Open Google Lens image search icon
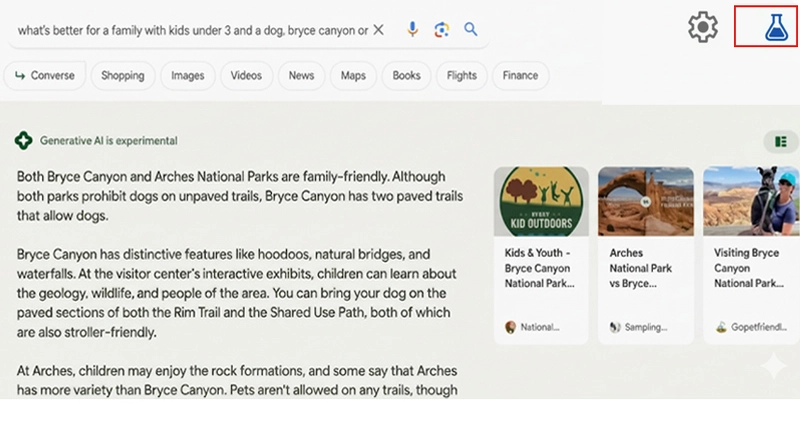The image size is (800, 440). click(441, 30)
